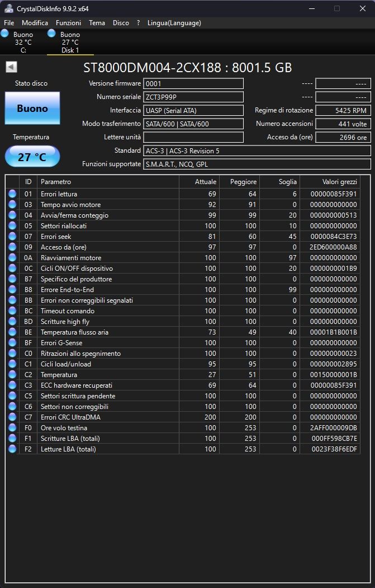This screenshot has height=588, width=375.
Task: Click the Modo trasferimento field
Action: pos(193,124)
